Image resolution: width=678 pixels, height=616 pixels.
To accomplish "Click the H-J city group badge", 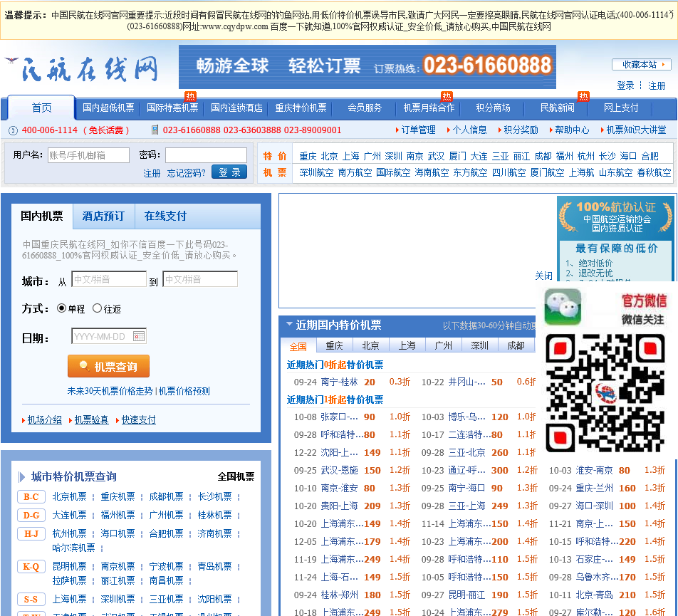I will click(31, 534).
